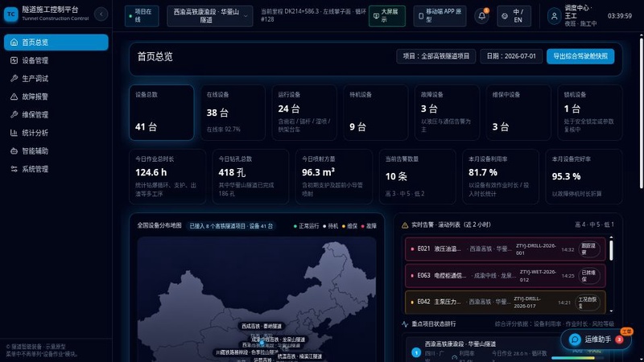This screenshot has width=644, height=362.
Task: Open the 运维助手 chat assistant
Action: tap(596, 339)
